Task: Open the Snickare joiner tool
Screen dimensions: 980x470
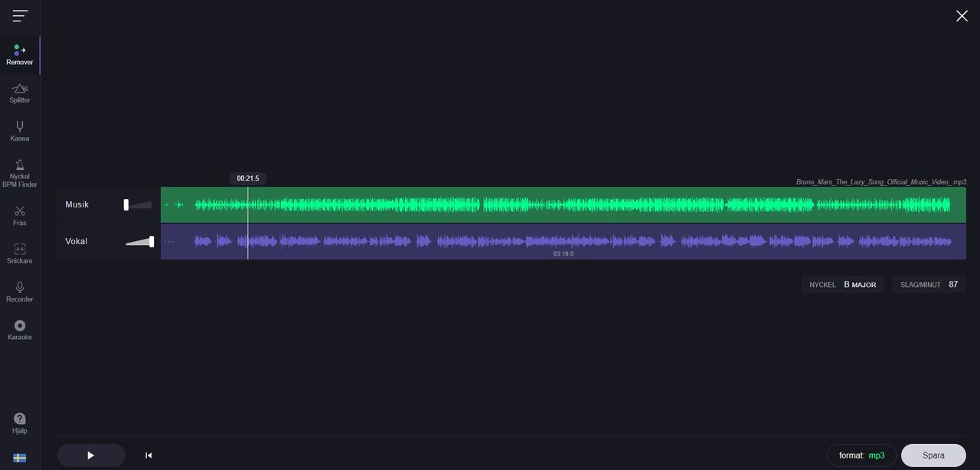Action: click(x=20, y=253)
